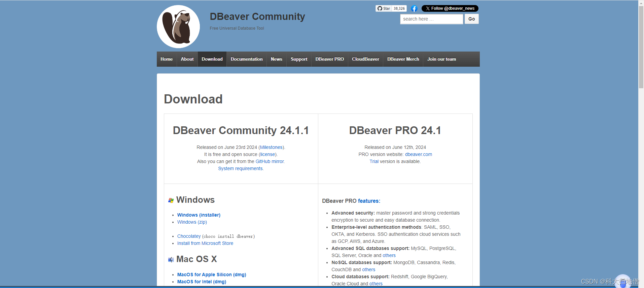The image size is (644, 288).
Task: Visit the dbeaver.com PRO website link
Action: (x=418, y=154)
